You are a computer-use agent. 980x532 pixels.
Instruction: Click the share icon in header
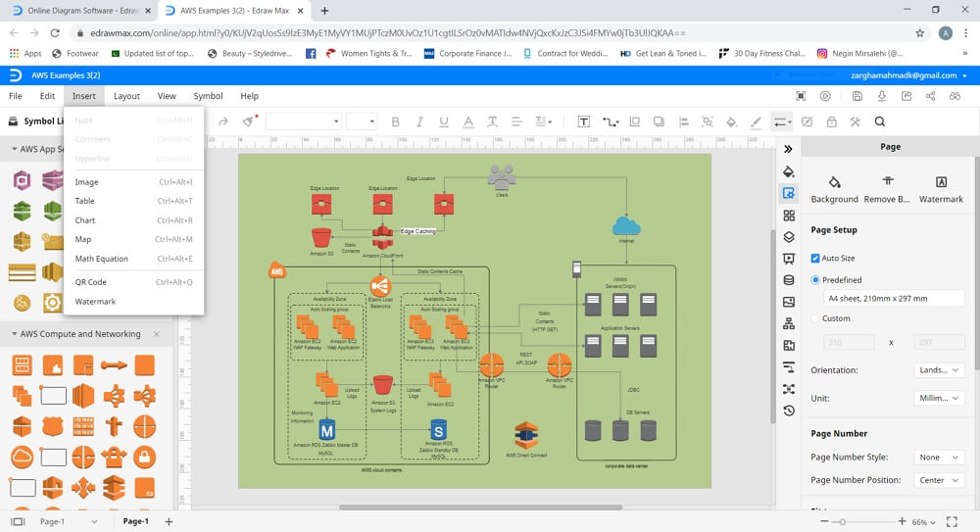[931, 96]
